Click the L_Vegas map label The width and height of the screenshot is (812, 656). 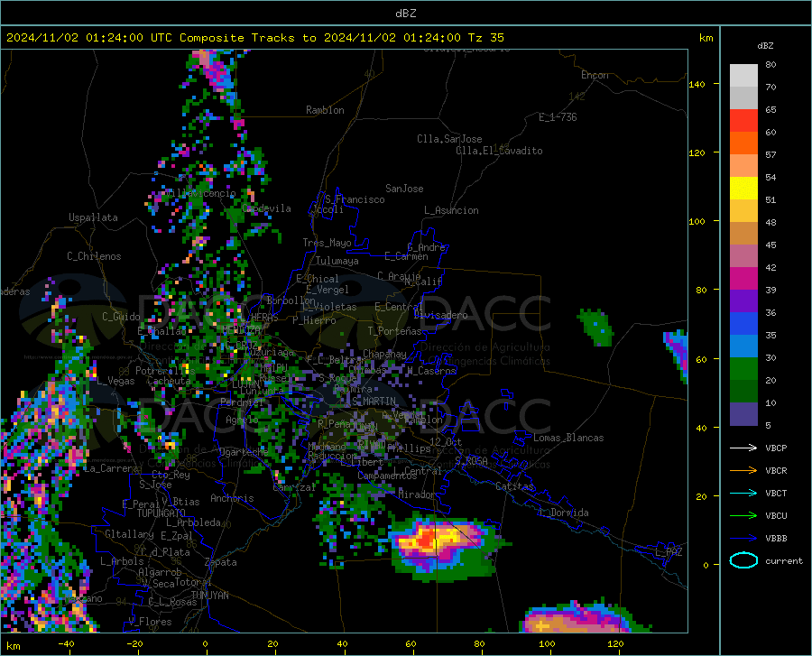point(116,381)
